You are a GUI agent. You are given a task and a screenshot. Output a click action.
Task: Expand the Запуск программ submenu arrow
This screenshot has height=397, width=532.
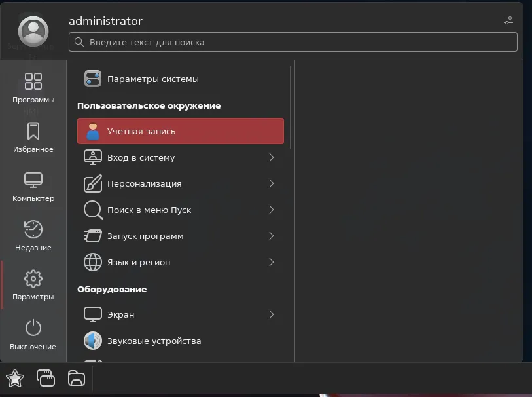[272, 236]
